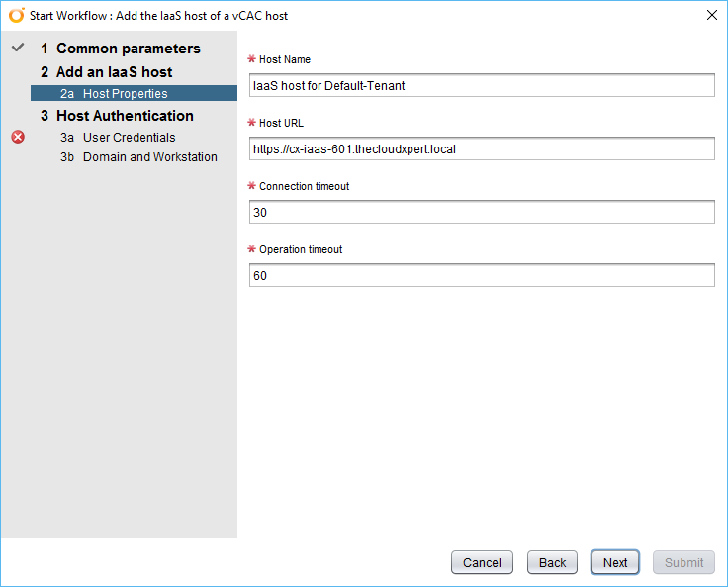Open the 2a Host Properties sub-step
Screen dimensions: 728x587
[x=125, y=94]
